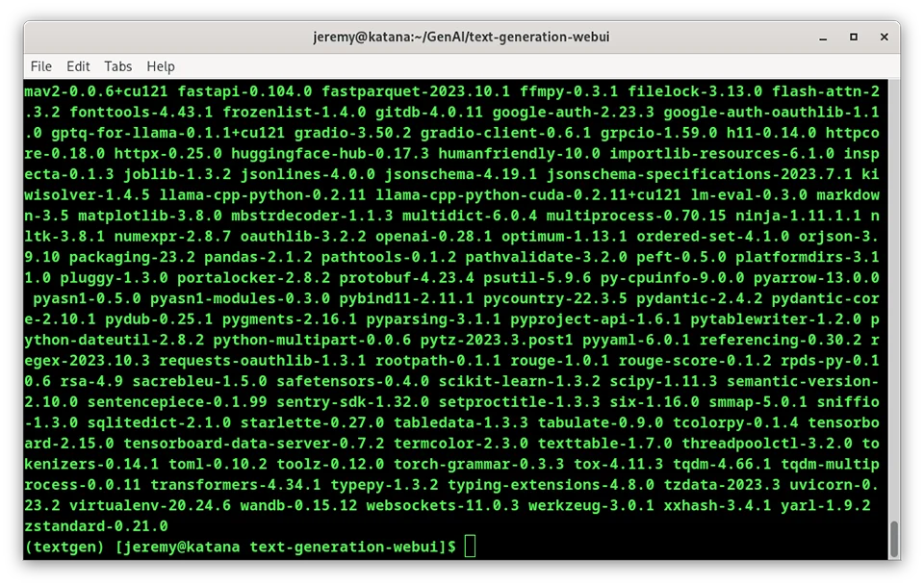Click the text mbstrdecoder-1.1.3
924x586 pixels.
click(312, 216)
